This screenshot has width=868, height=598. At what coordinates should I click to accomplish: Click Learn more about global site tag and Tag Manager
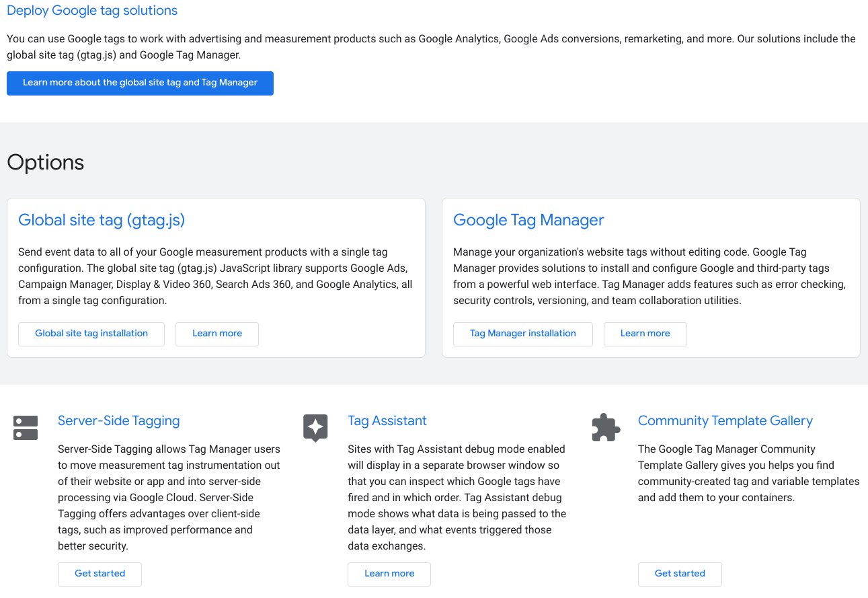(140, 83)
